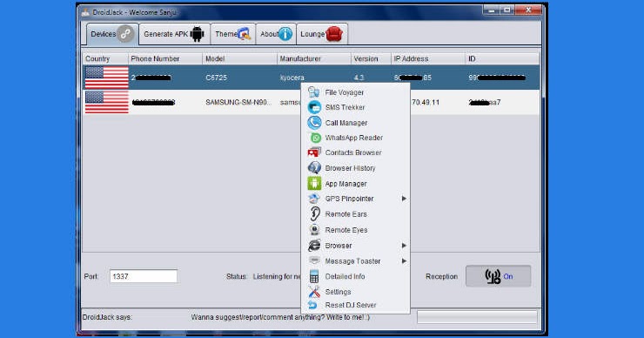Click the text field beside DroidJack says message
The height and width of the screenshot is (338, 644).
[x=477, y=317]
